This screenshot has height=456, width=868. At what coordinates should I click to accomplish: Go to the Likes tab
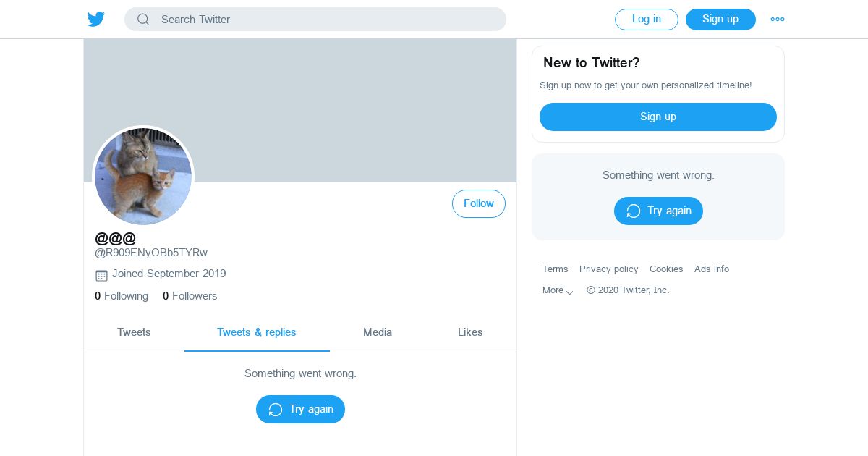pyautogui.click(x=470, y=332)
